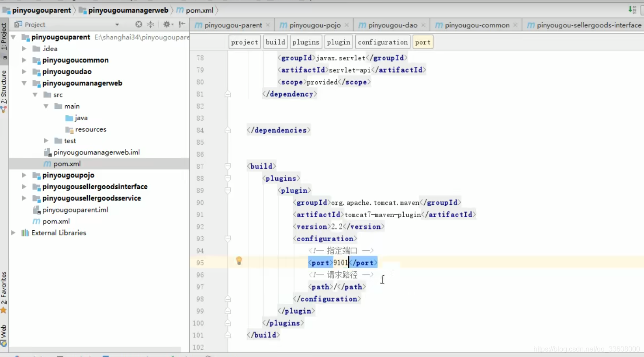Click the Scroll from Source target icon

click(x=138, y=24)
